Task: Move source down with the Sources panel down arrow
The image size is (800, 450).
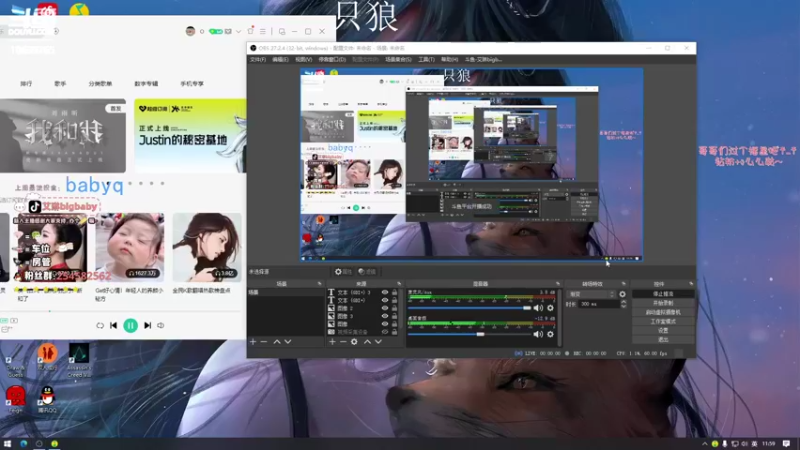Action: [x=378, y=341]
